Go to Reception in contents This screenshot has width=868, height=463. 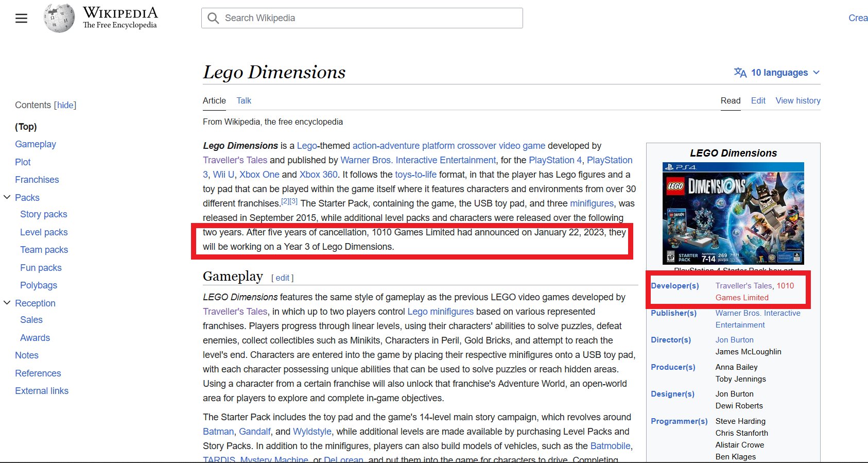[35, 303]
